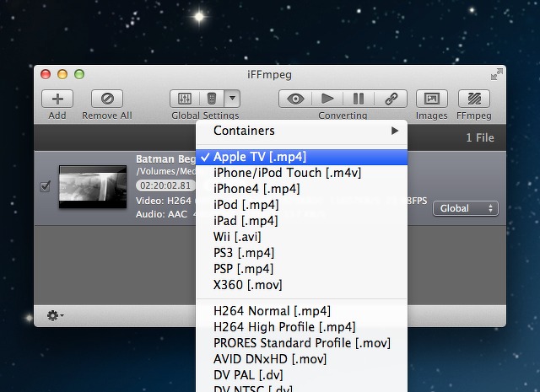Zoom the iFFmpeg window with green button
540x392 pixels.
79,74
